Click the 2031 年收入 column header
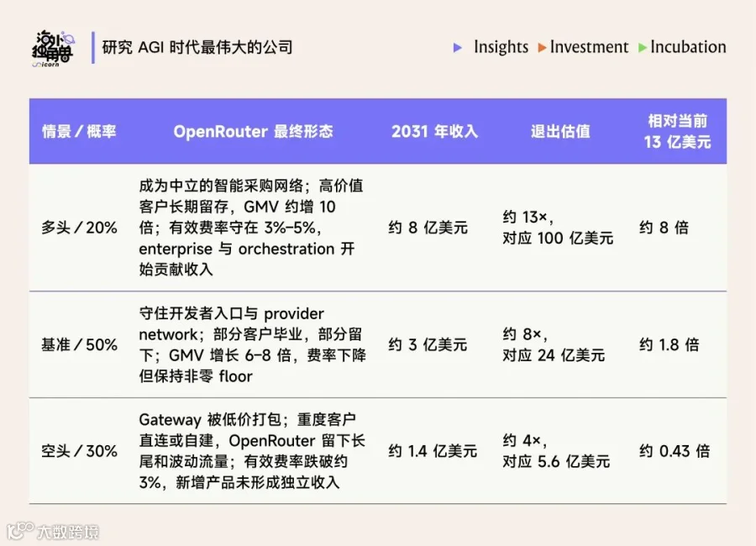The height and width of the screenshot is (546, 756). click(434, 131)
